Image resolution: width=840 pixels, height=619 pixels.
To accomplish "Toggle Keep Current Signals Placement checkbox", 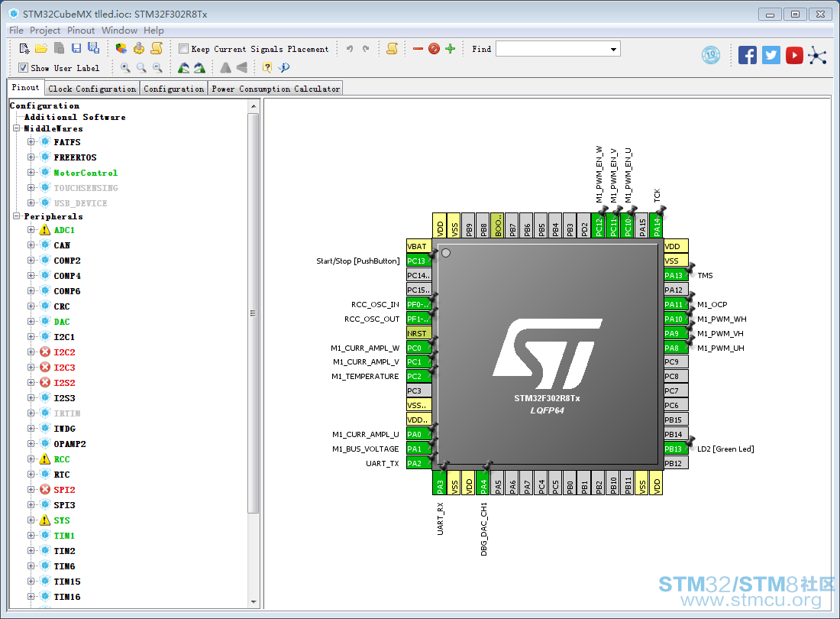I will [184, 49].
